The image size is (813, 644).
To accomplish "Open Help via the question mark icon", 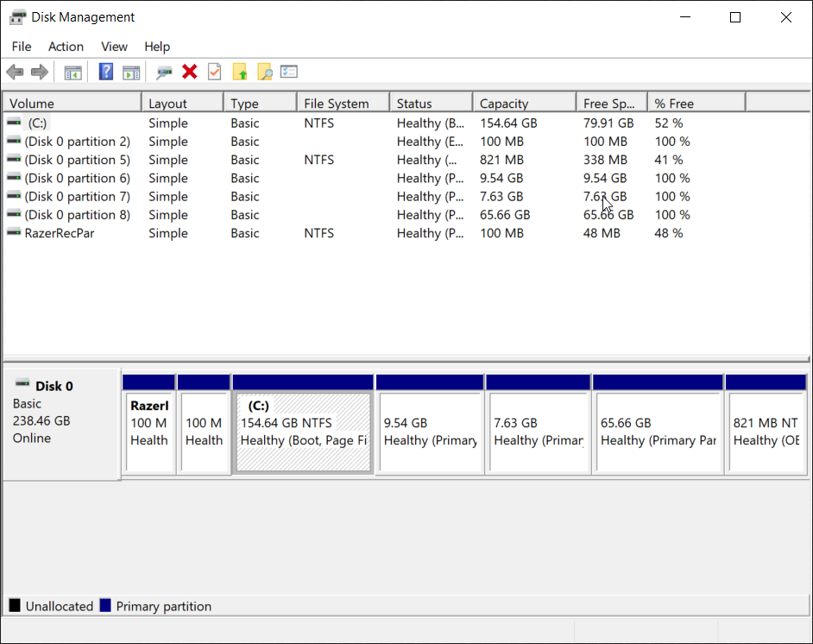I will pos(106,72).
